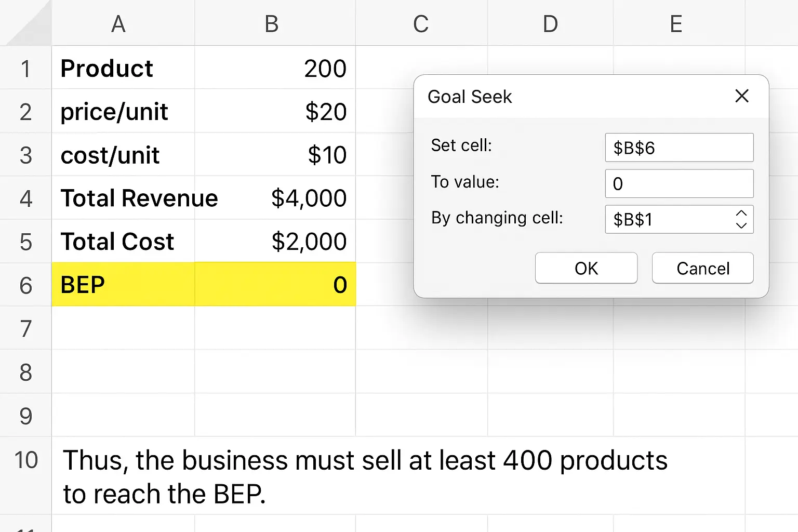Click the down arrow in By changing cell
The height and width of the screenshot is (532, 798).
click(x=741, y=225)
